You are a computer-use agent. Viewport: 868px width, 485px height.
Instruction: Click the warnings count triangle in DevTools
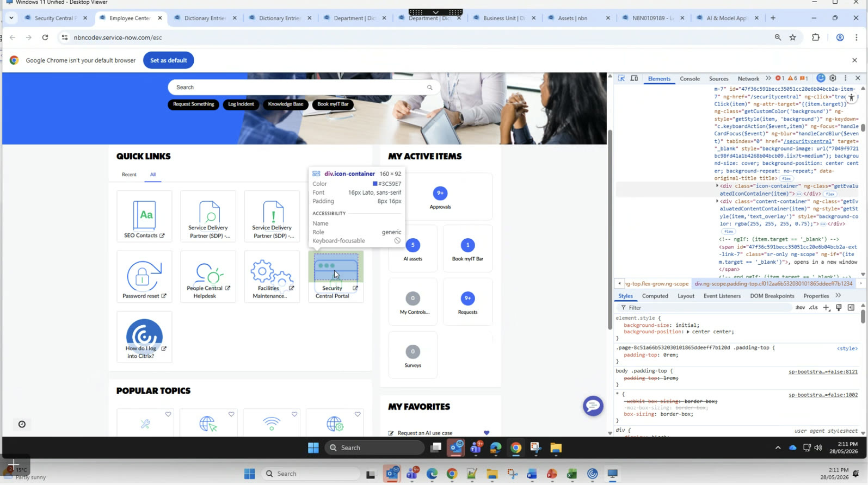pyautogui.click(x=792, y=78)
